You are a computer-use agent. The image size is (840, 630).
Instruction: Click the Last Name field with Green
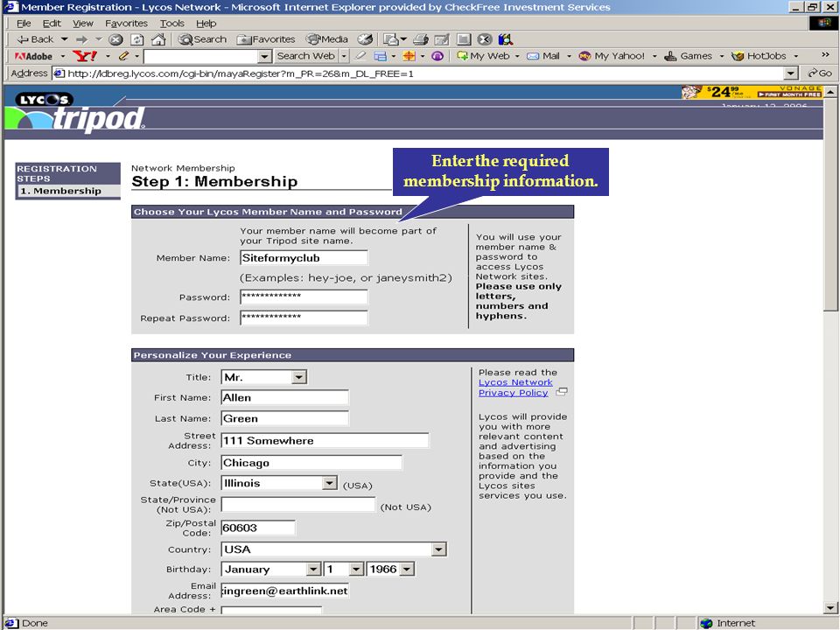[x=284, y=418]
